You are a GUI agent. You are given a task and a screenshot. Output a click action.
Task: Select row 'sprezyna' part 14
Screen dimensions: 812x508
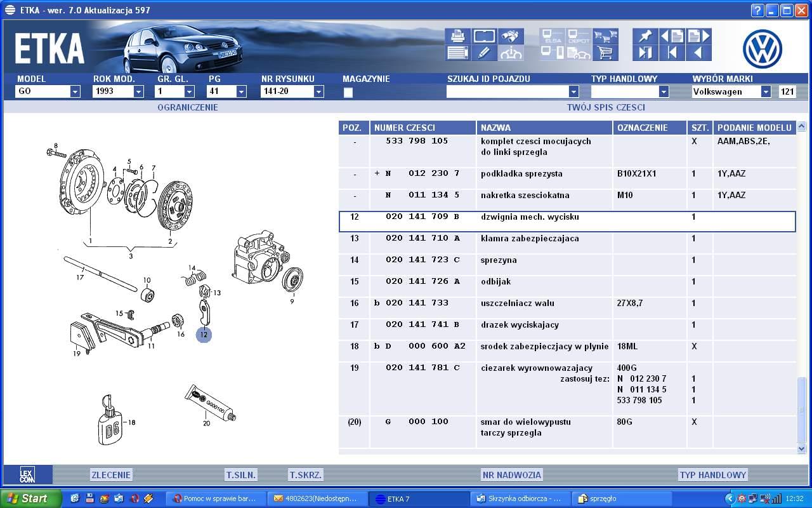coord(567,265)
